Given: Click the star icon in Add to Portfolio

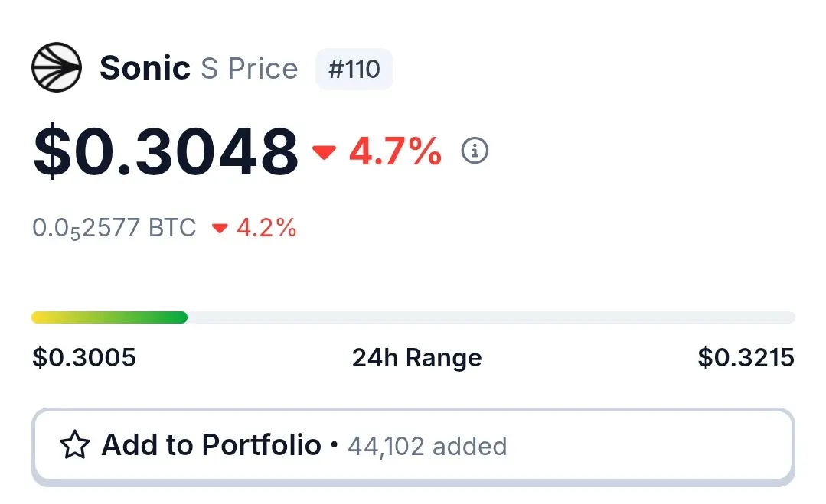Looking at the screenshot, I should tap(75, 444).
